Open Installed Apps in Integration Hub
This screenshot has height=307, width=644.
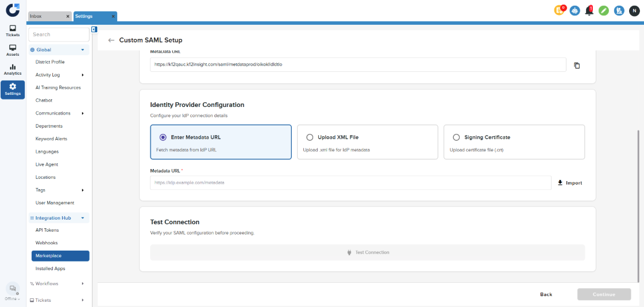coord(51,268)
